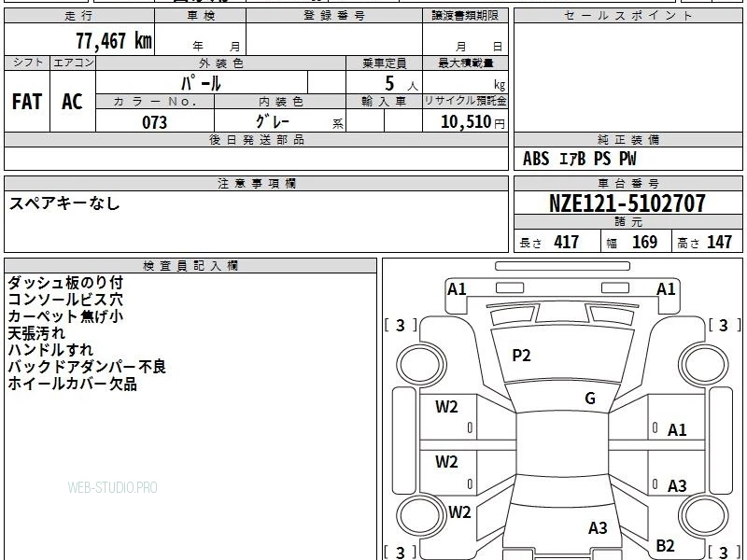Select the カラーNo. header
This screenshot has height=560, width=747.
tap(155, 102)
